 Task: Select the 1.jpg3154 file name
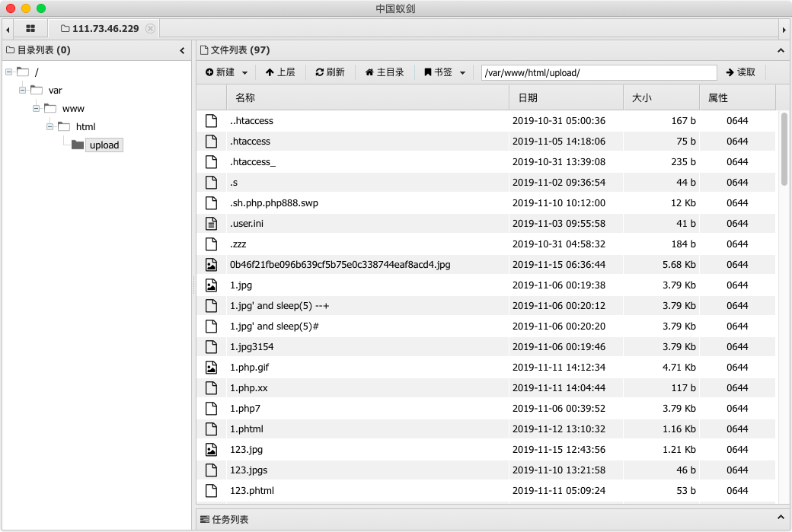point(251,347)
